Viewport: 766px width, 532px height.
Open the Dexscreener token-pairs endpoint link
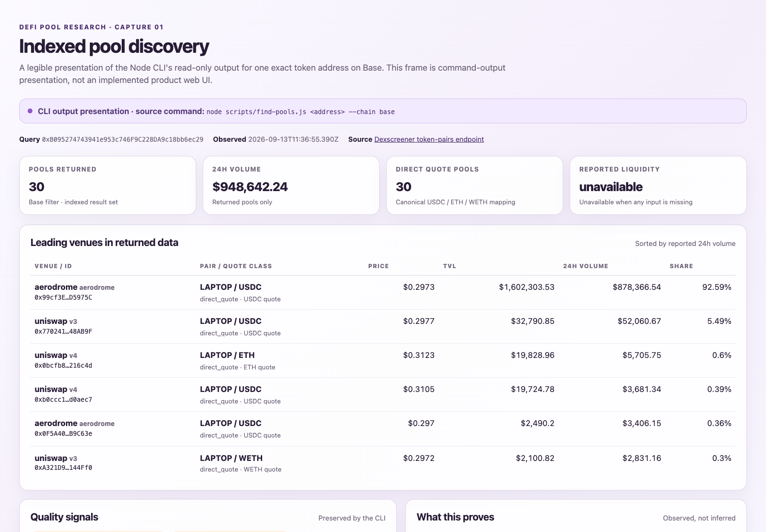point(429,139)
